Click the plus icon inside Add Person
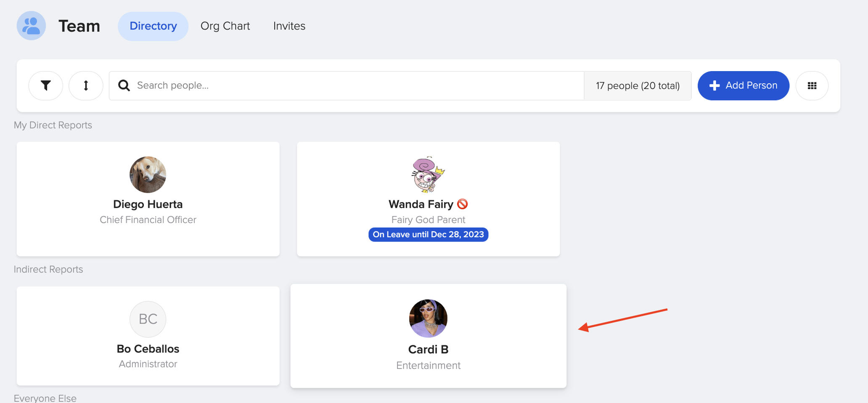The image size is (868, 403). click(x=714, y=85)
